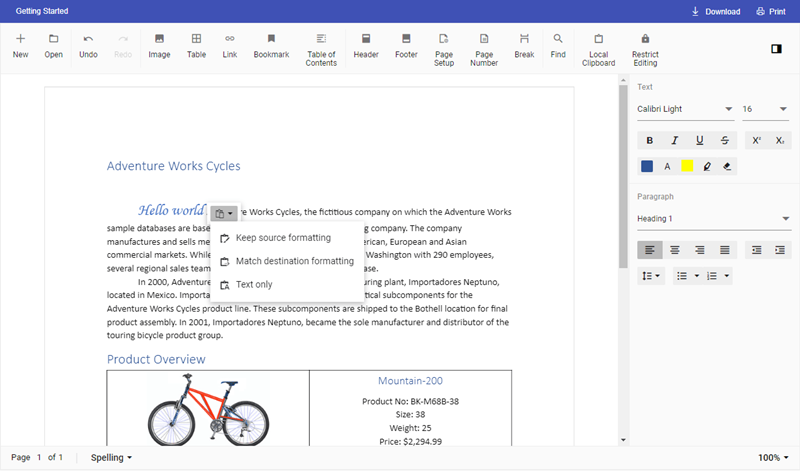The height and width of the screenshot is (471, 800).
Task: Click the Print button
Action: [x=770, y=12]
